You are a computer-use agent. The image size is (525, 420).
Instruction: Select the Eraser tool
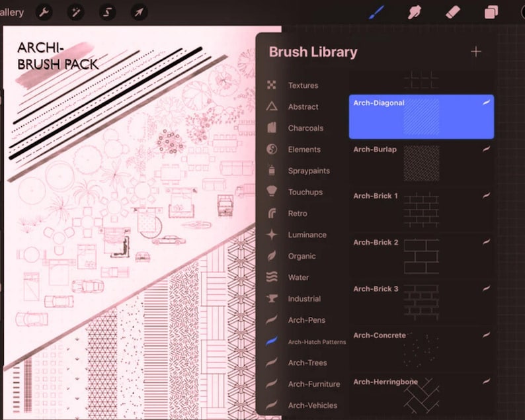coord(453,13)
